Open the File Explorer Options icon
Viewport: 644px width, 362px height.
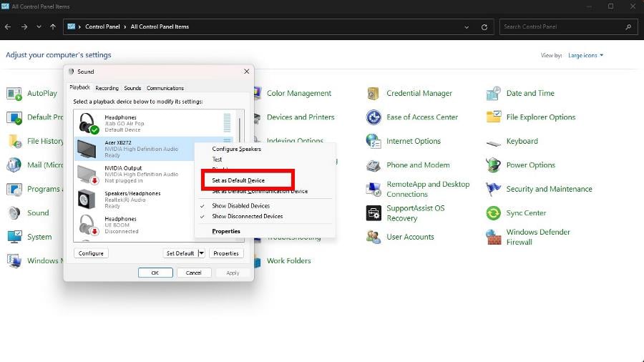pyautogui.click(x=493, y=117)
